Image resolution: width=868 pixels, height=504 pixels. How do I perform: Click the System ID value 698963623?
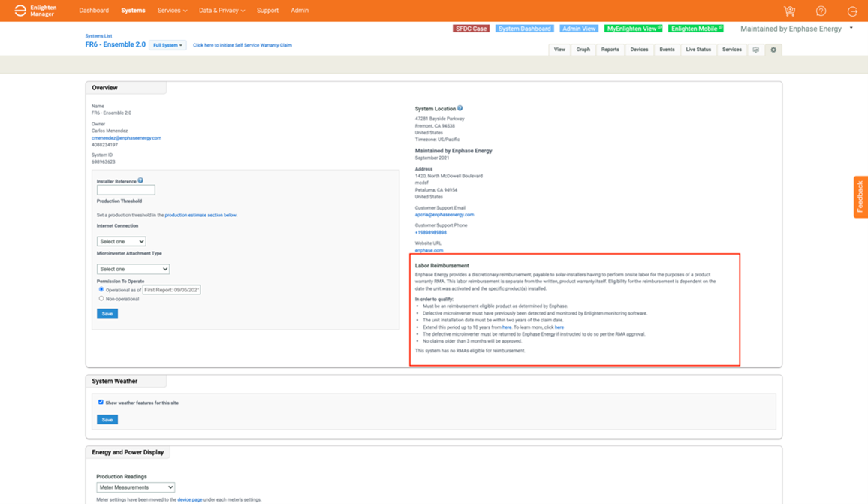[x=104, y=162]
